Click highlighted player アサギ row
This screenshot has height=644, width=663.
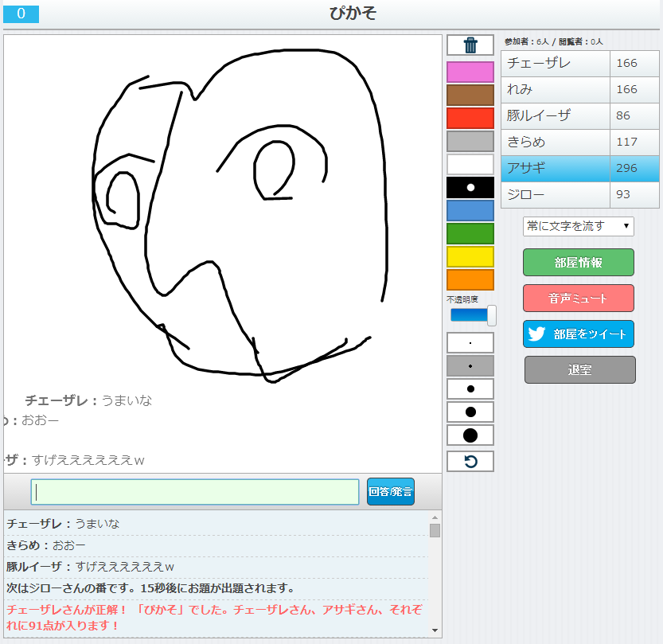point(579,168)
